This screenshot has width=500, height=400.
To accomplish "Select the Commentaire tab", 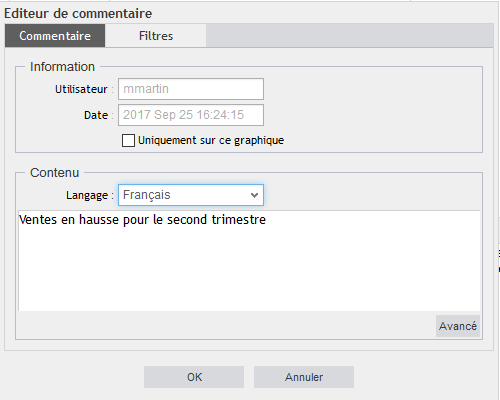I will tap(55, 36).
